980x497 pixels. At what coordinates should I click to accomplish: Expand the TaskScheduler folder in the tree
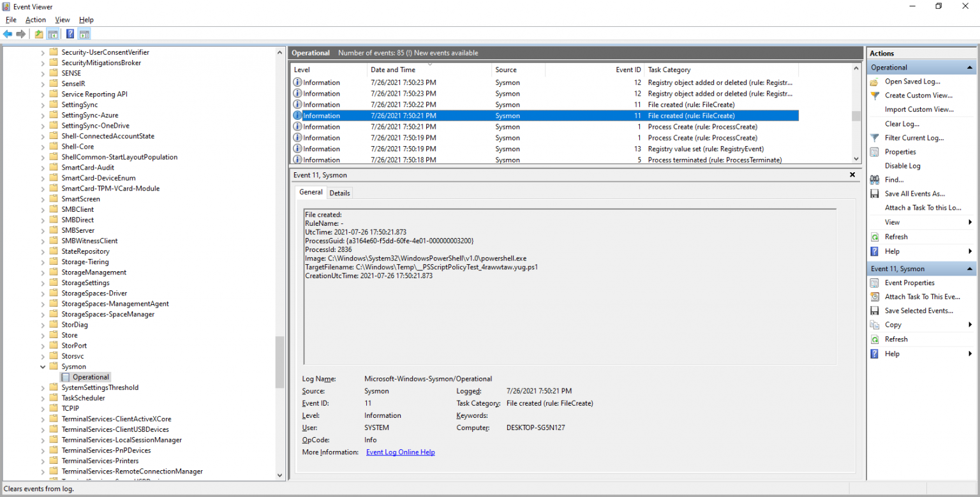(x=43, y=398)
